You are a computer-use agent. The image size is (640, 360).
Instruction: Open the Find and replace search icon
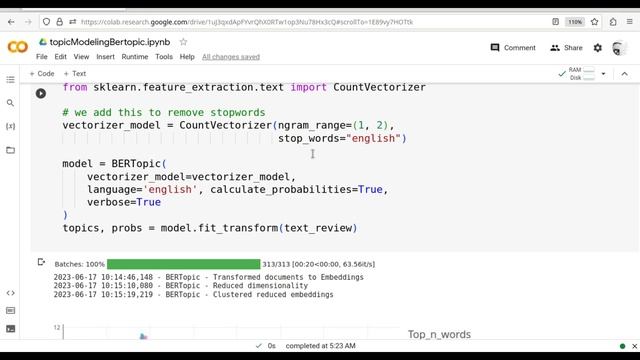point(10,103)
